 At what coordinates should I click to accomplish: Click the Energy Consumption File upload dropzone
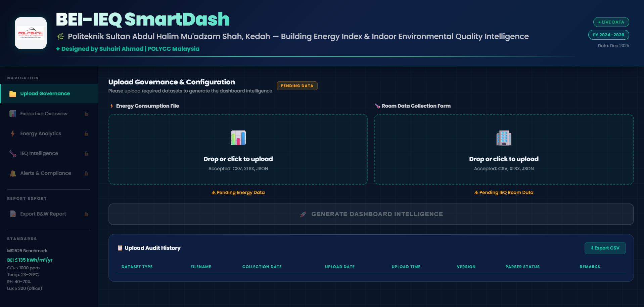238,150
